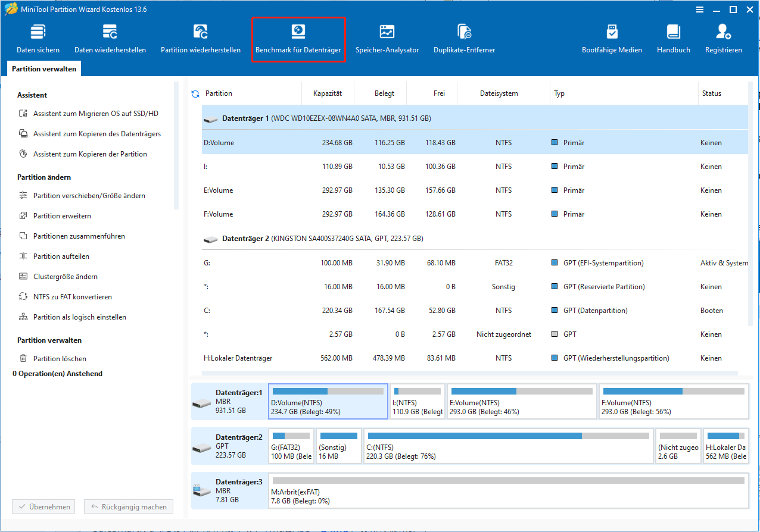Select M:Arbrit(exFAT) block in disk map
760x532 pixels.
coord(509,491)
